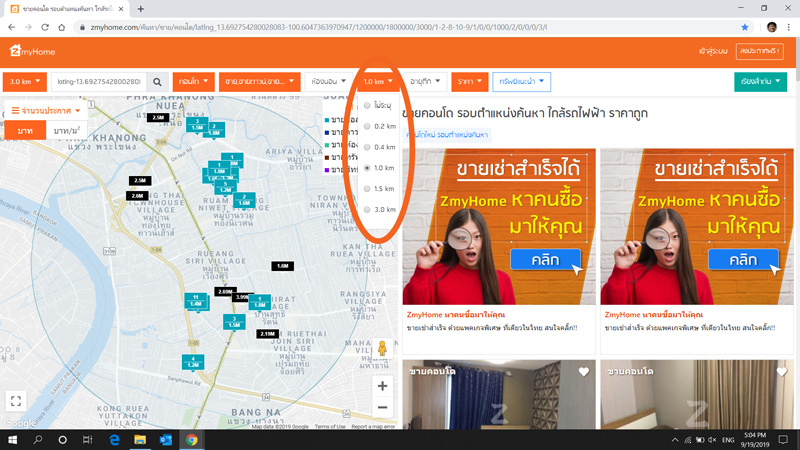This screenshot has height=450, width=800.
Task: Open the 'ขาย,ขายดาวน์' listing type dropdown
Action: click(x=260, y=82)
